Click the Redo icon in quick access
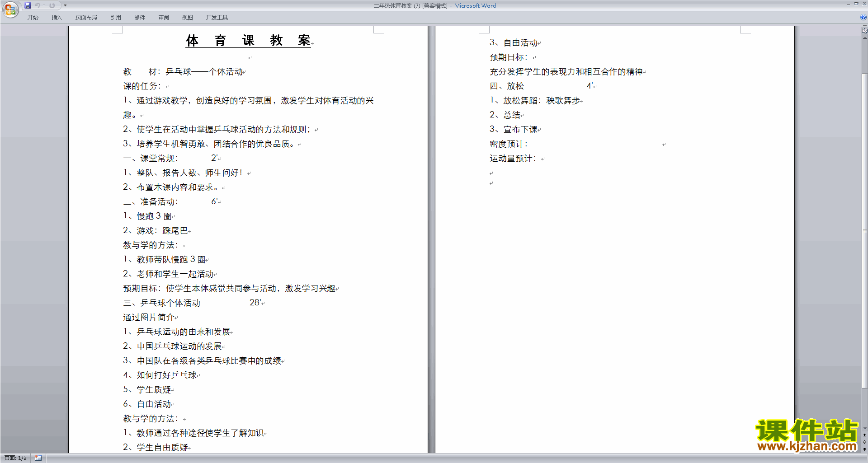 click(52, 5)
